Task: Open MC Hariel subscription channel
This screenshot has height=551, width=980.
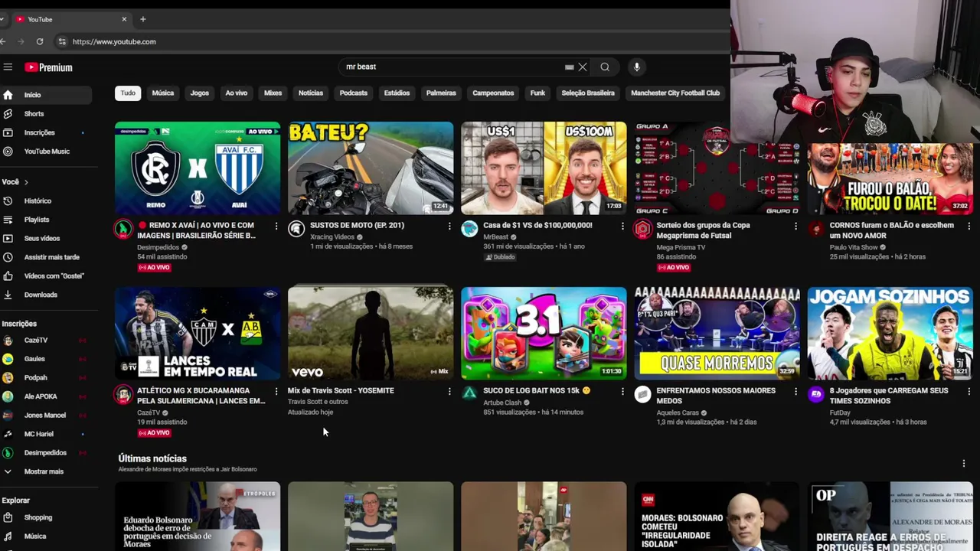Action: click(x=46, y=434)
